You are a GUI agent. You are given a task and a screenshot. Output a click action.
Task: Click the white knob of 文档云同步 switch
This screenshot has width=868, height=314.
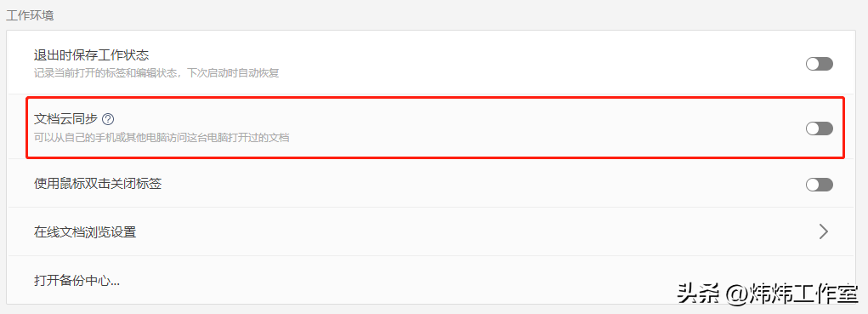(813, 128)
